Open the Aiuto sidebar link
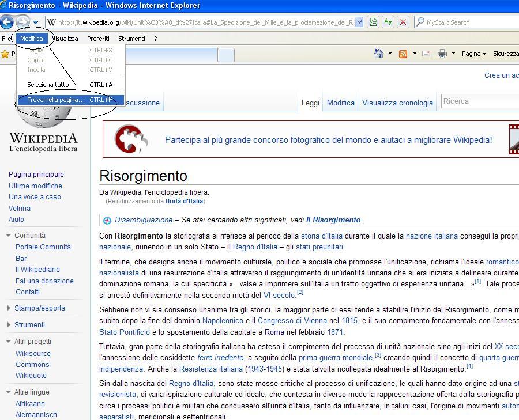Image resolution: width=519 pixels, height=420 pixels. (x=16, y=220)
